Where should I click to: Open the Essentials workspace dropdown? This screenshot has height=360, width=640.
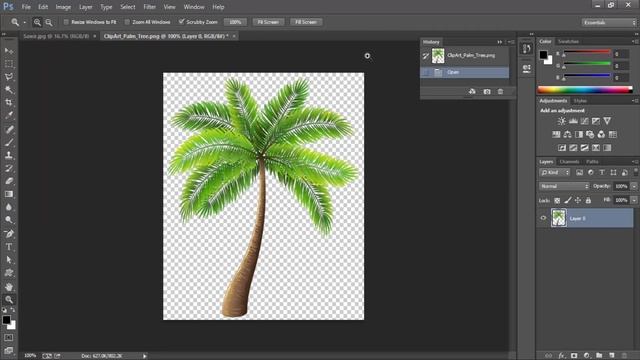[609, 22]
